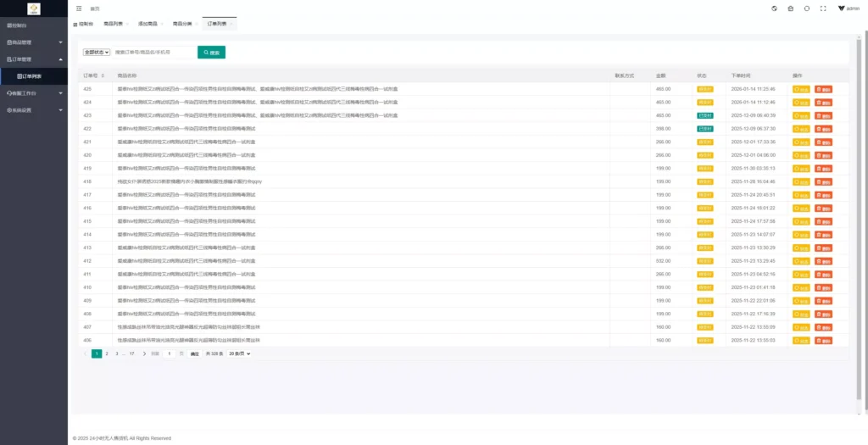The image size is (868, 445).
Task: Expand the 系统设置 sidebar menu
Action: 34,110
